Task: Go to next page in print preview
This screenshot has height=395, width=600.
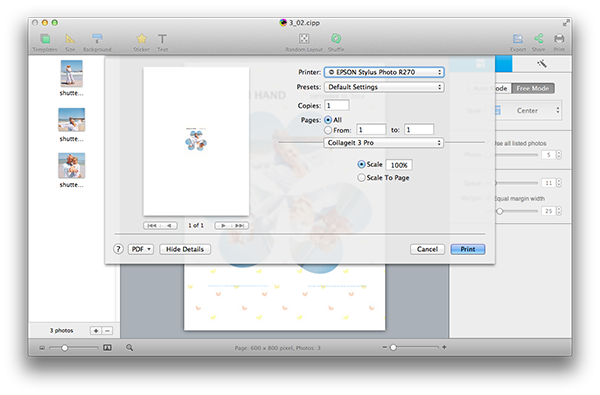Action: pos(223,225)
